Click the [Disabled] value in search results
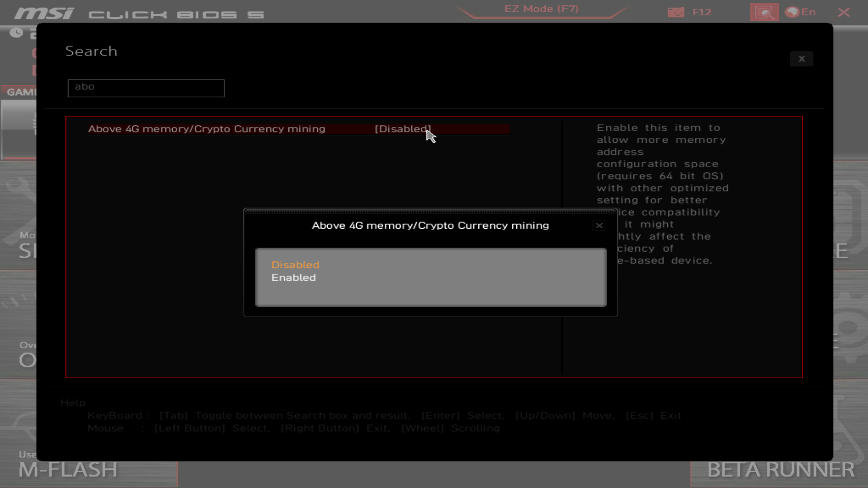 (x=402, y=129)
